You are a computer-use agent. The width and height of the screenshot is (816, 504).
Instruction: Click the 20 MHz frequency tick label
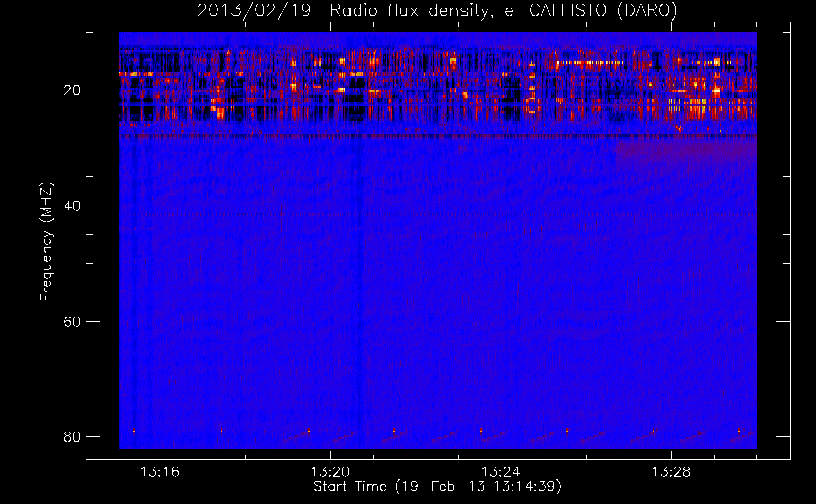[72, 91]
